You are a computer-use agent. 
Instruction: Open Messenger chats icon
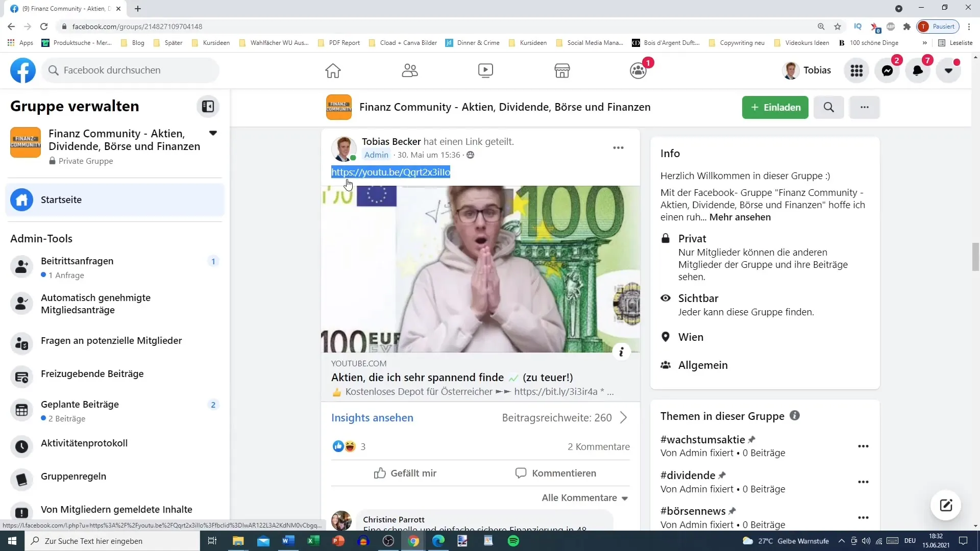pos(887,70)
